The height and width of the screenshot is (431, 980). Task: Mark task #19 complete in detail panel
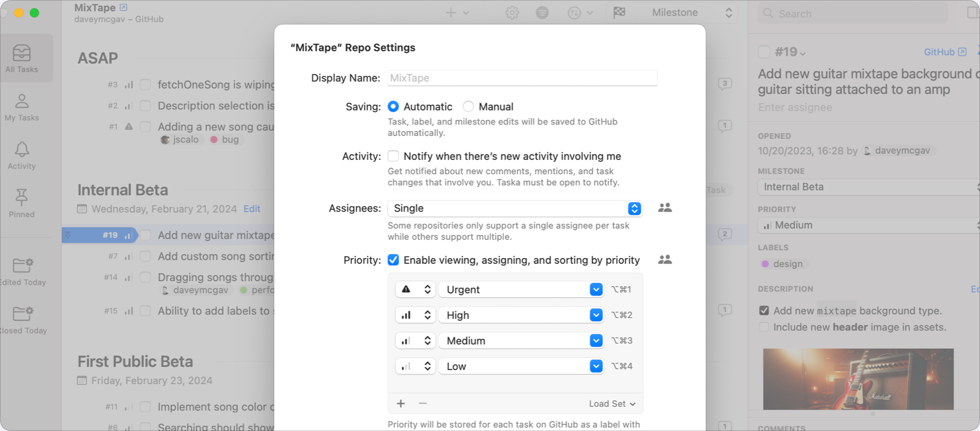[x=764, y=52]
